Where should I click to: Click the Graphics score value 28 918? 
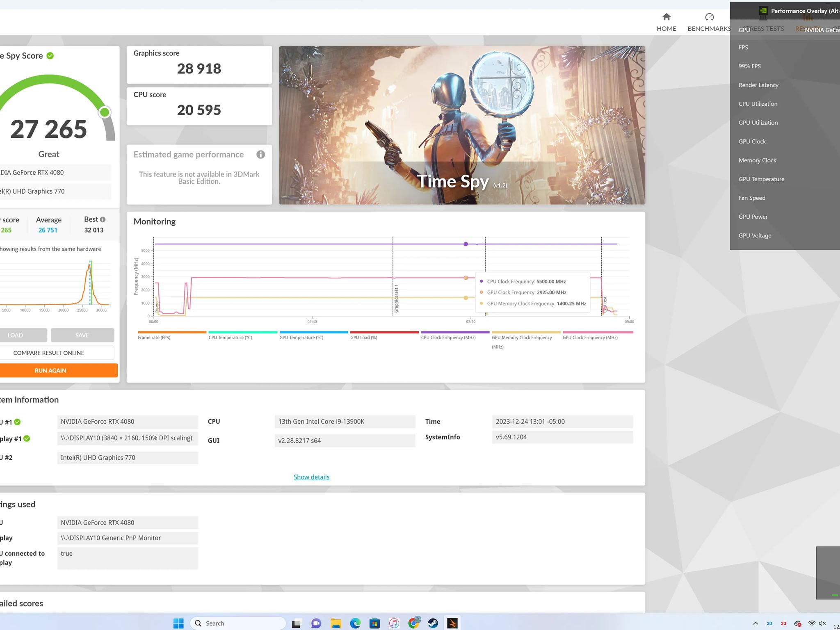click(199, 68)
